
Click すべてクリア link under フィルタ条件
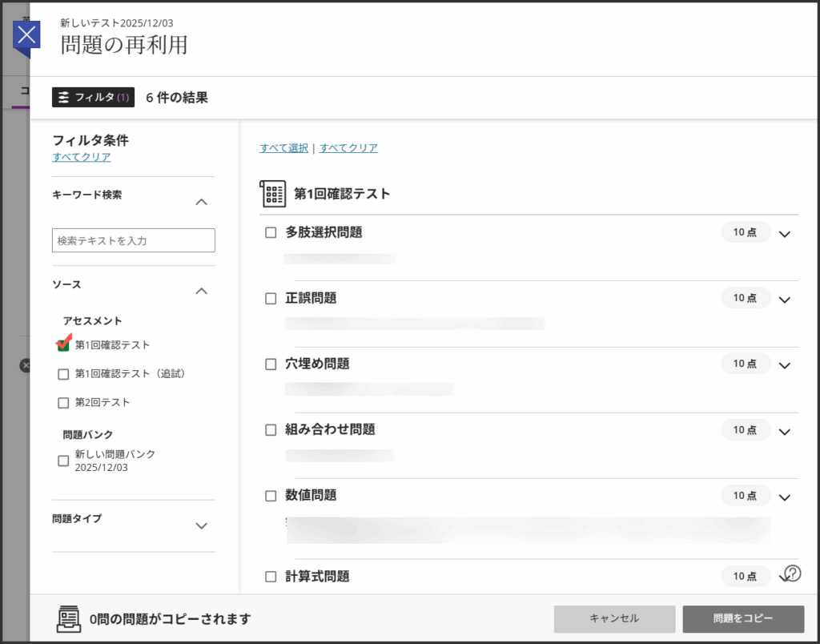tap(82, 157)
